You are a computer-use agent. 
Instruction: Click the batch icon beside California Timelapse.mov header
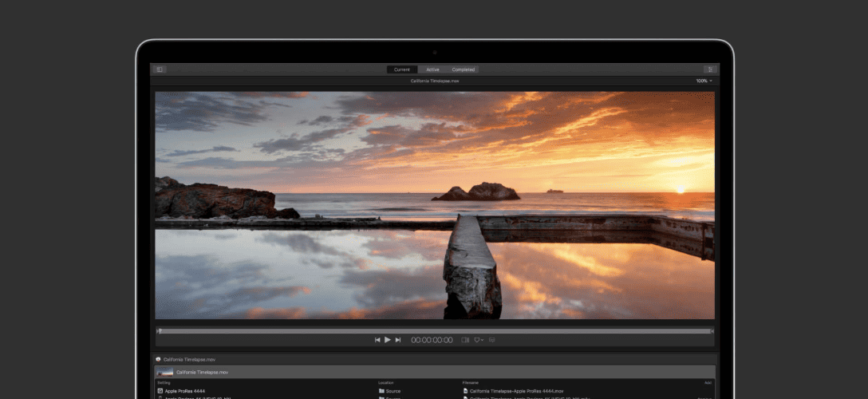(158, 359)
